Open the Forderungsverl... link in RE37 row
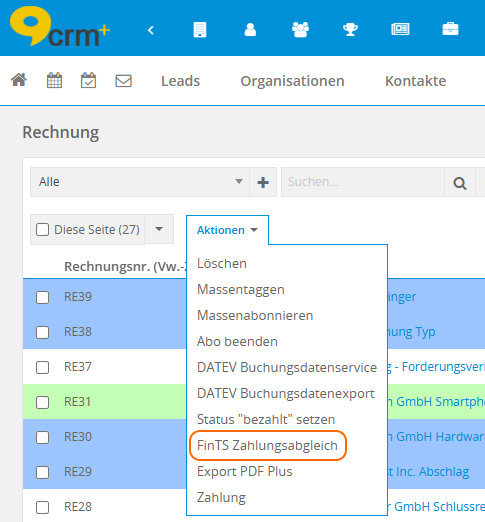Screen dimensions: 485x522 (436, 367)
